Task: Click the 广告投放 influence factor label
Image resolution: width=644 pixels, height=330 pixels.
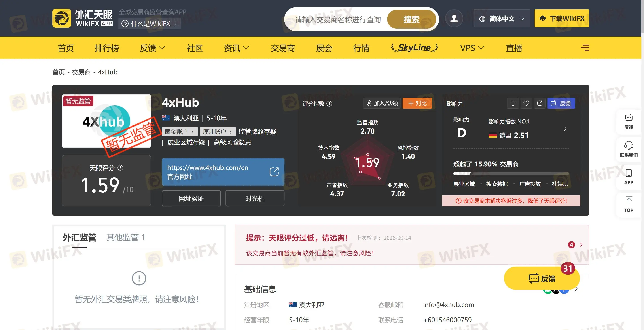Action: (530, 184)
